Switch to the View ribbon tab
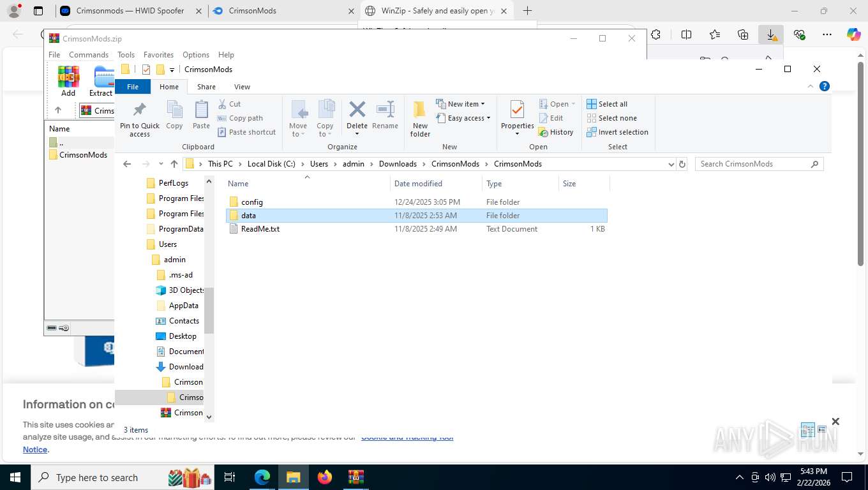 (x=242, y=87)
